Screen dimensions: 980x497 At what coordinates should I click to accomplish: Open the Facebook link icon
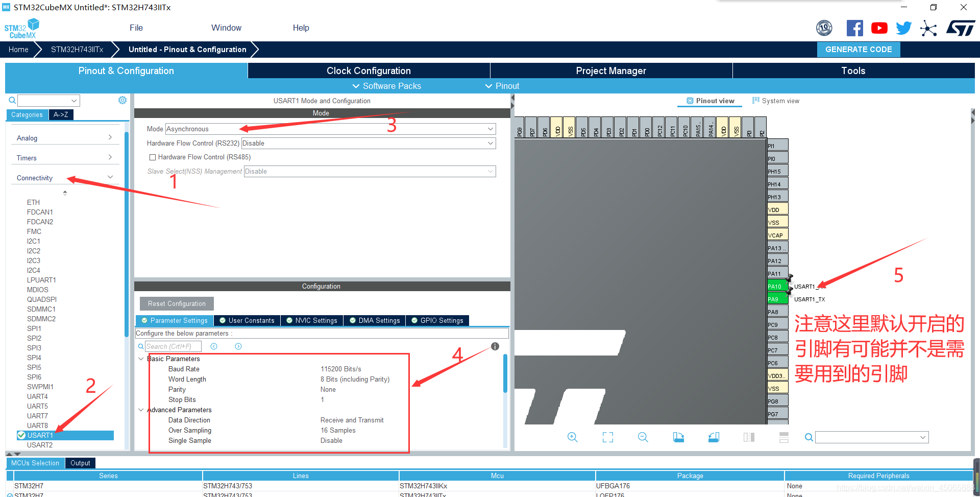coord(854,28)
